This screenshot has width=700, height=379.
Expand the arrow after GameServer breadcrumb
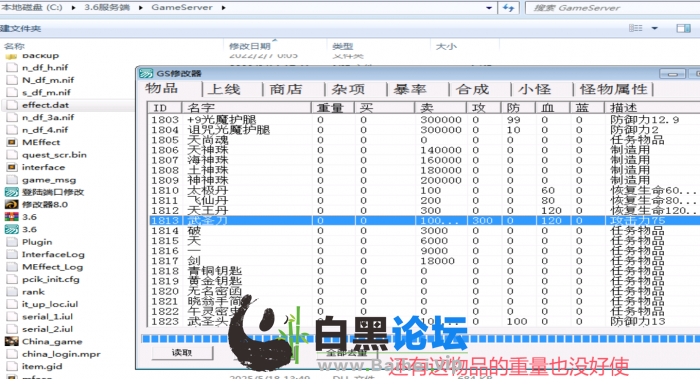(223, 8)
